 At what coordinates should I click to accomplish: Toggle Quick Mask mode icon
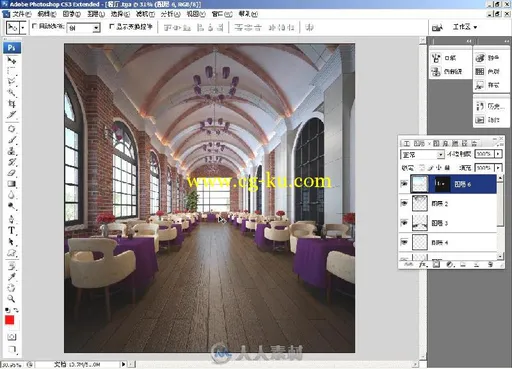pos(12,337)
